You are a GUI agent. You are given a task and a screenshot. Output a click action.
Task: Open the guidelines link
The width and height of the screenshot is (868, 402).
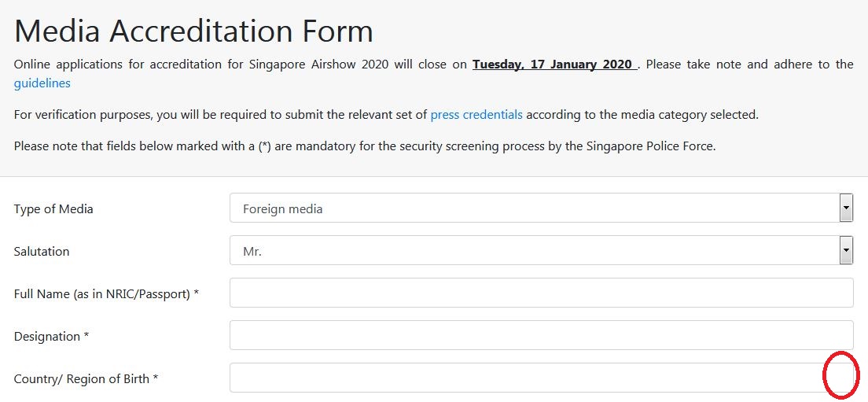click(42, 83)
